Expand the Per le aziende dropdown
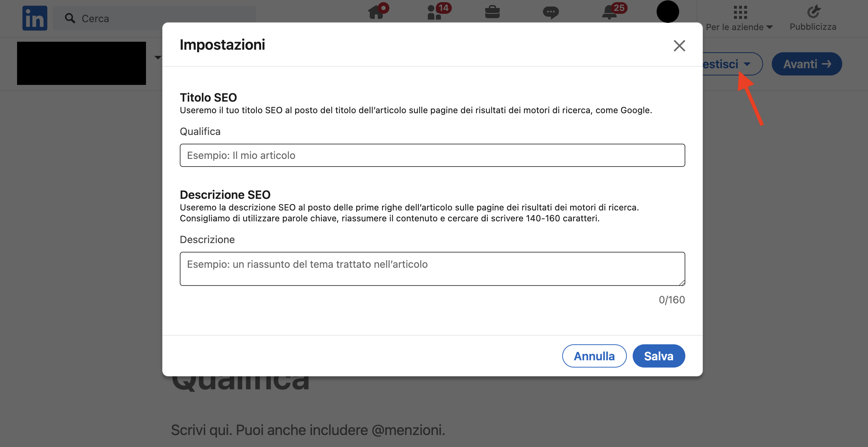The image size is (868, 447). [x=739, y=27]
